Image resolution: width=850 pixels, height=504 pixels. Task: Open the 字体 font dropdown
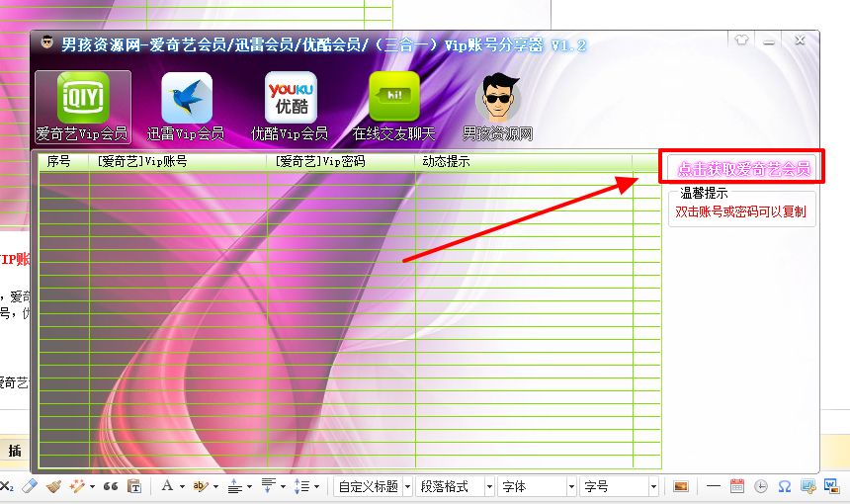pos(537,486)
